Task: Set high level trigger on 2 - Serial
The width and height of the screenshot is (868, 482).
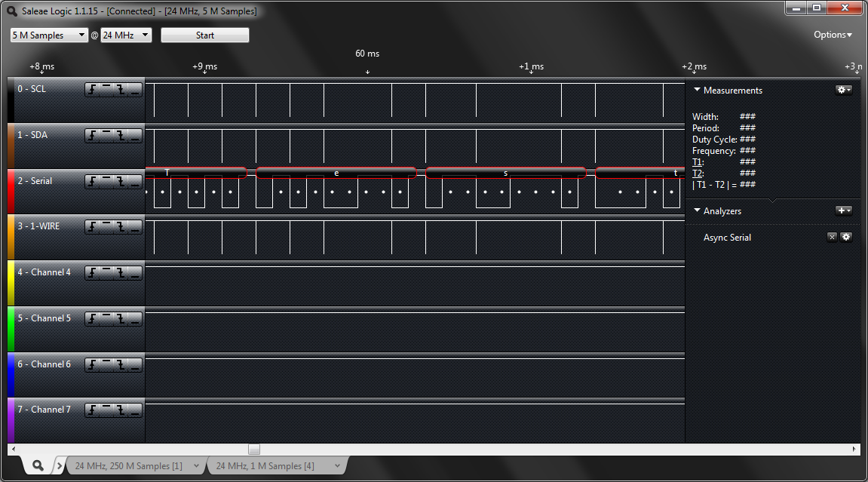Action: click(106, 182)
